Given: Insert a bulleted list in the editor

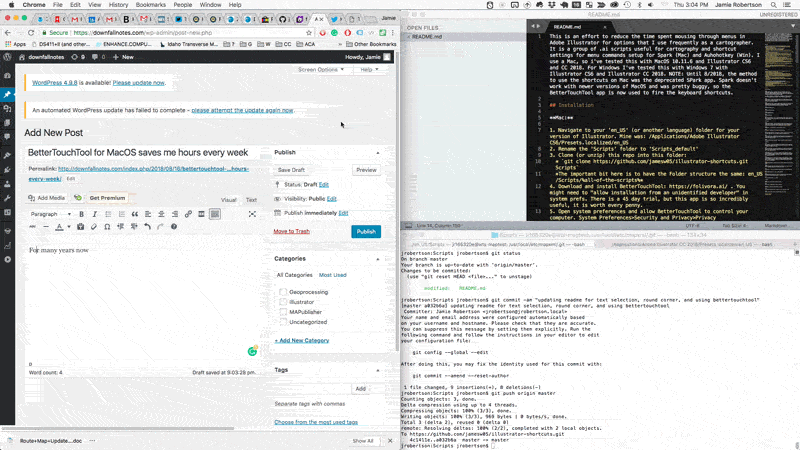Looking at the screenshot, I should click(x=108, y=214).
